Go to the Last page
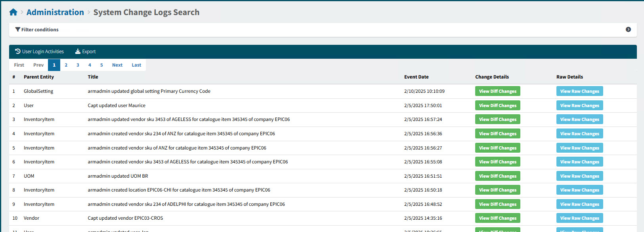The image size is (644, 232). [x=136, y=65]
